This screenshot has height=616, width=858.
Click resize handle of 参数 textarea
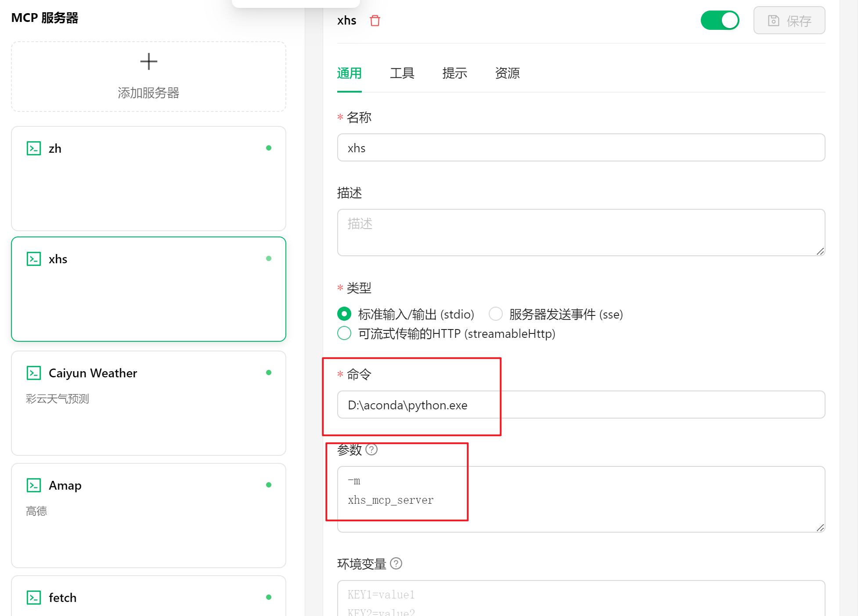click(820, 528)
